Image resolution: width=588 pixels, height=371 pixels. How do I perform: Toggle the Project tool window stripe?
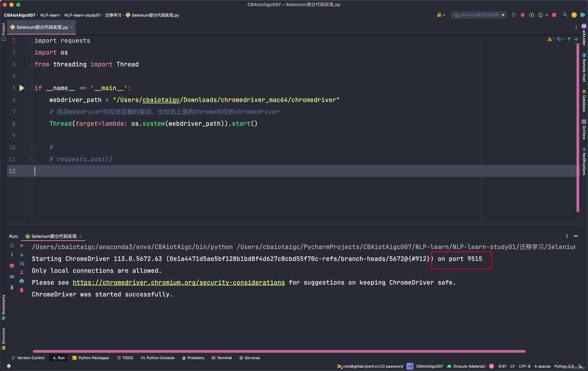pos(3,32)
